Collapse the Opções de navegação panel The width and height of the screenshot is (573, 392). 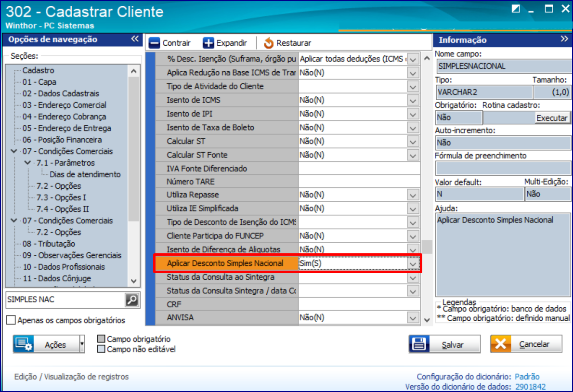pos(135,39)
